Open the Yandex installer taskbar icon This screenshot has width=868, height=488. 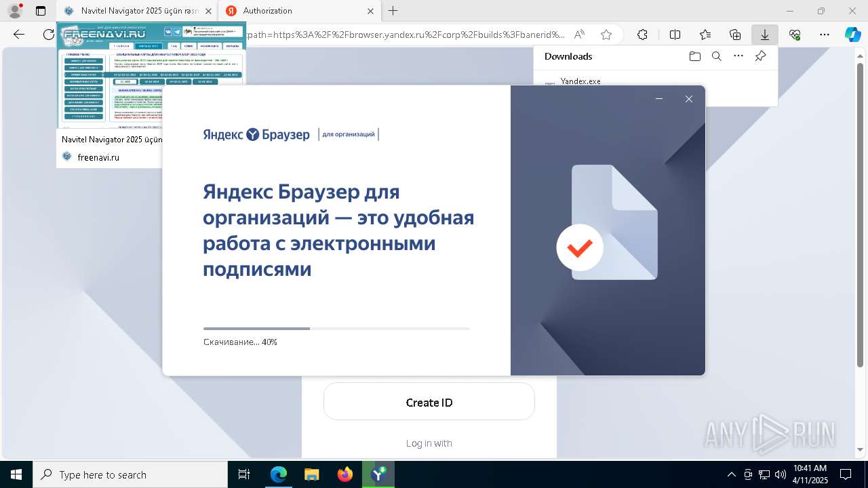(x=378, y=474)
